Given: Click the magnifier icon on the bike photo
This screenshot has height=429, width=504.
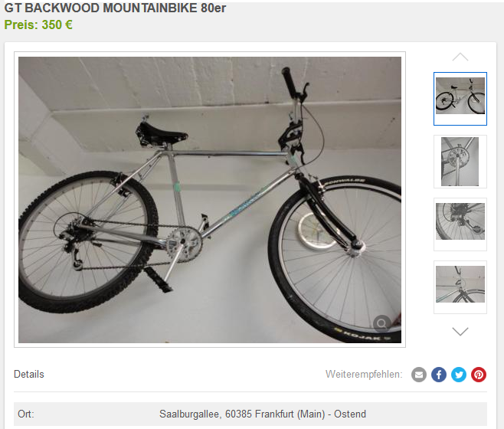Looking at the screenshot, I should click(382, 323).
